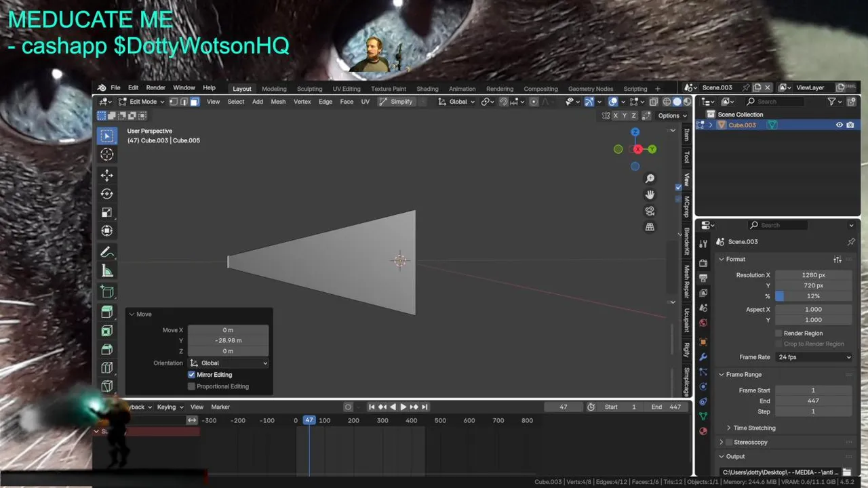Screen dimensions: 868x488
Task: Open the Render menu
Action: (x=155, y=88)
